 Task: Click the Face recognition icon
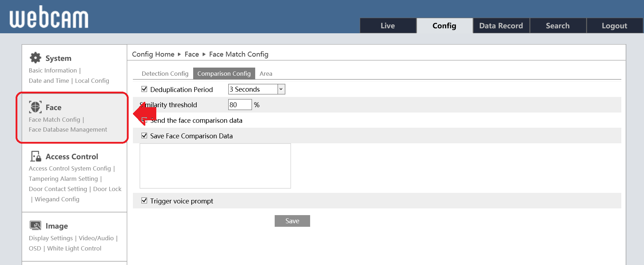[35, 107]
